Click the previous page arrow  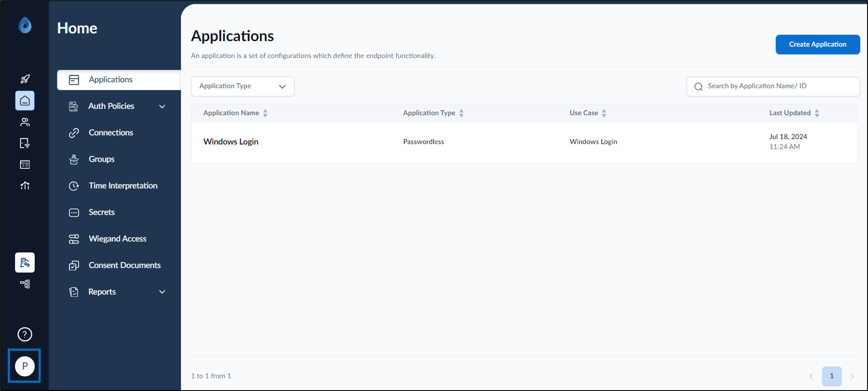811,376
